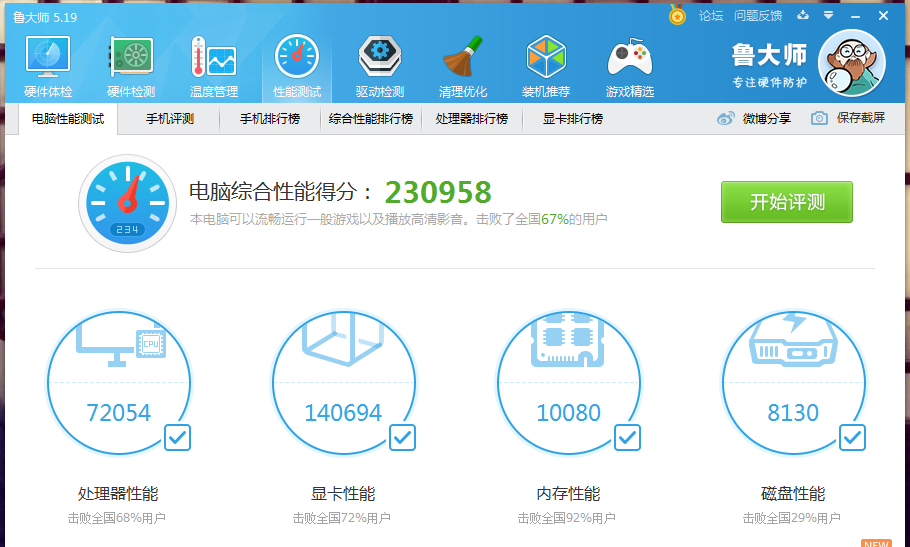Click 击败全国92%用户 text

coord(567,518)
